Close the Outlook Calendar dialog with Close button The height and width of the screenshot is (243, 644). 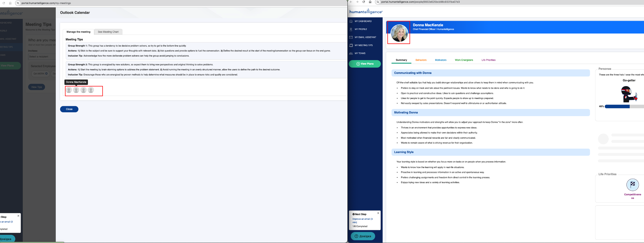coord(69,109)
